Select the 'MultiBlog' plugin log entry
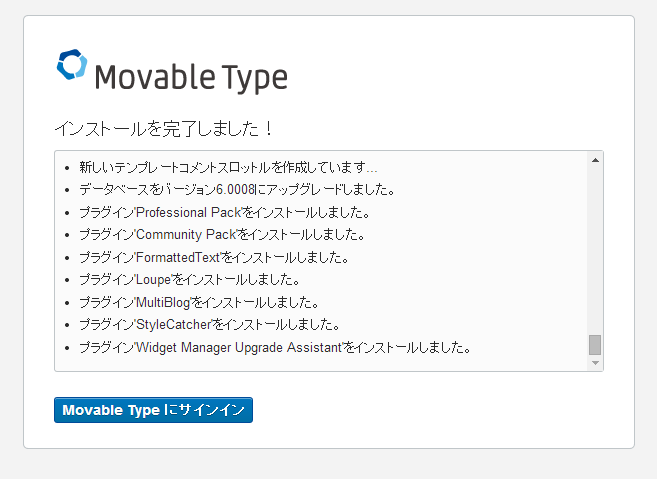 (198, 302)
